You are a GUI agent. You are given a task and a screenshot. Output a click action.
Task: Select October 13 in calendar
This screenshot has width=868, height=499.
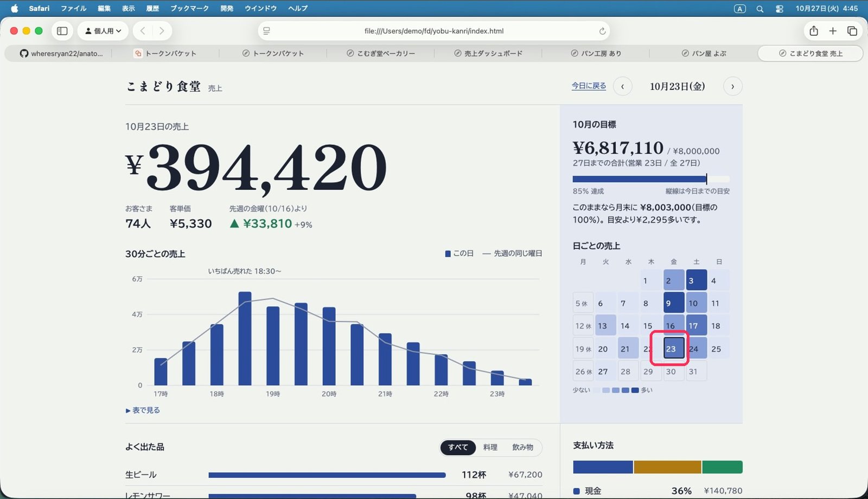click(605, 325)
